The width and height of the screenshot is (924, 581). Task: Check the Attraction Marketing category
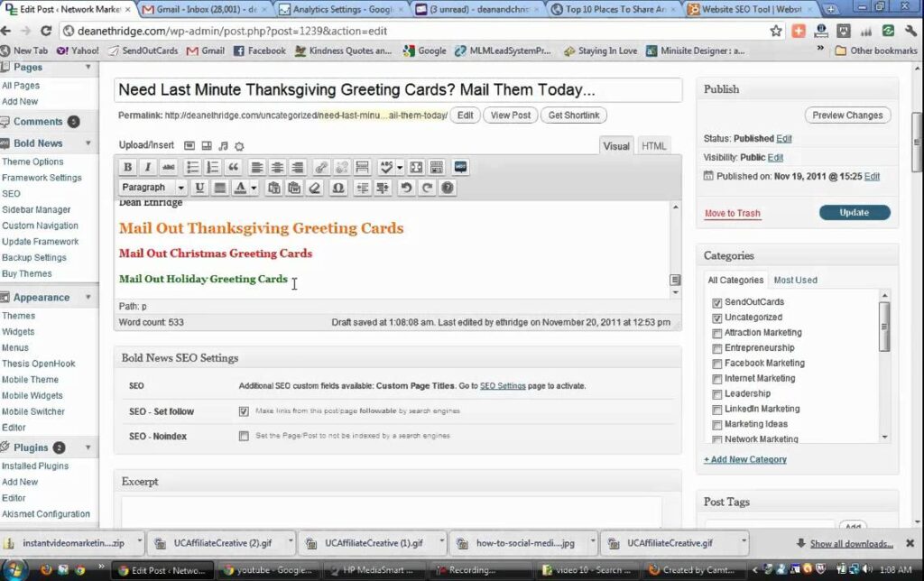[717, 334]
